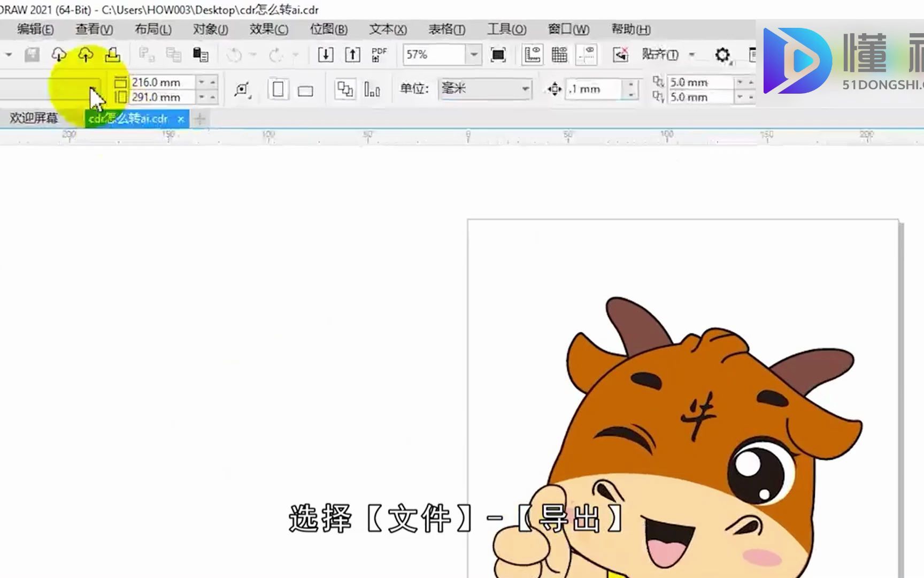Image resolution: width=924 pixels, height=578 pixels.
Task: Click the Cut icon
Action: coord(147,55)
